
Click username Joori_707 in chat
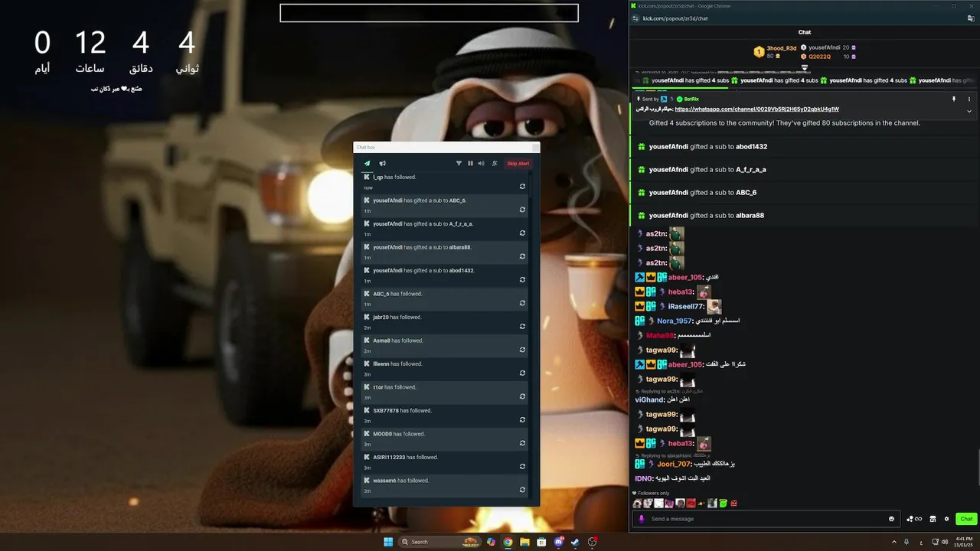(x=674, y=464)
